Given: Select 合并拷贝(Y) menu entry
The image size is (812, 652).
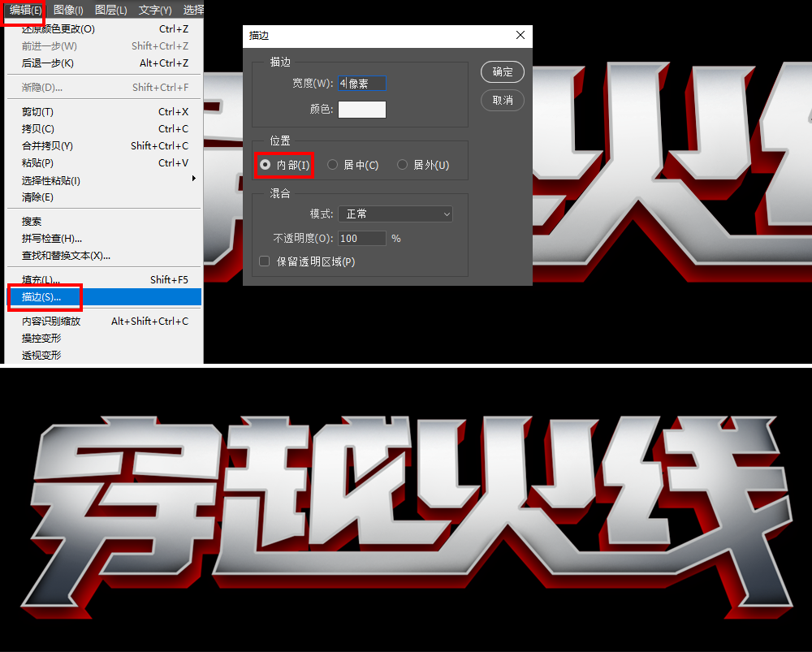Looking at the screenshot, I should pyautogui.click(x=104, y=146).
